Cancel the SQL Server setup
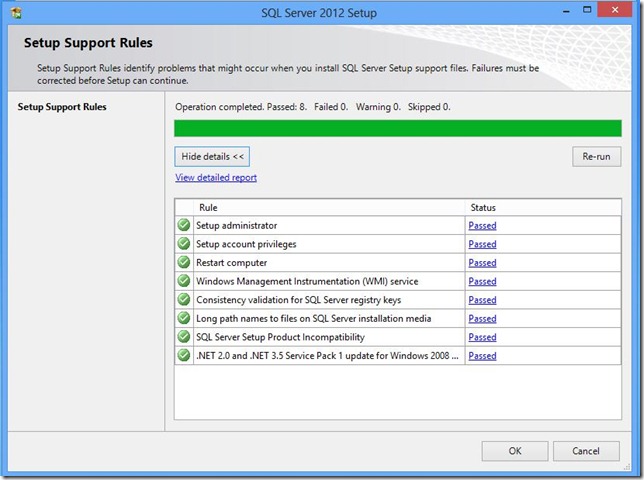This screenshot has width=644, height=480. click(586, 451)
